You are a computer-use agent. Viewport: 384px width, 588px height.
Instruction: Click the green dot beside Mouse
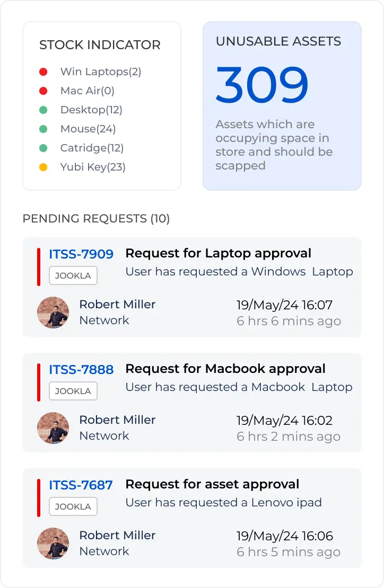point(43,129)
